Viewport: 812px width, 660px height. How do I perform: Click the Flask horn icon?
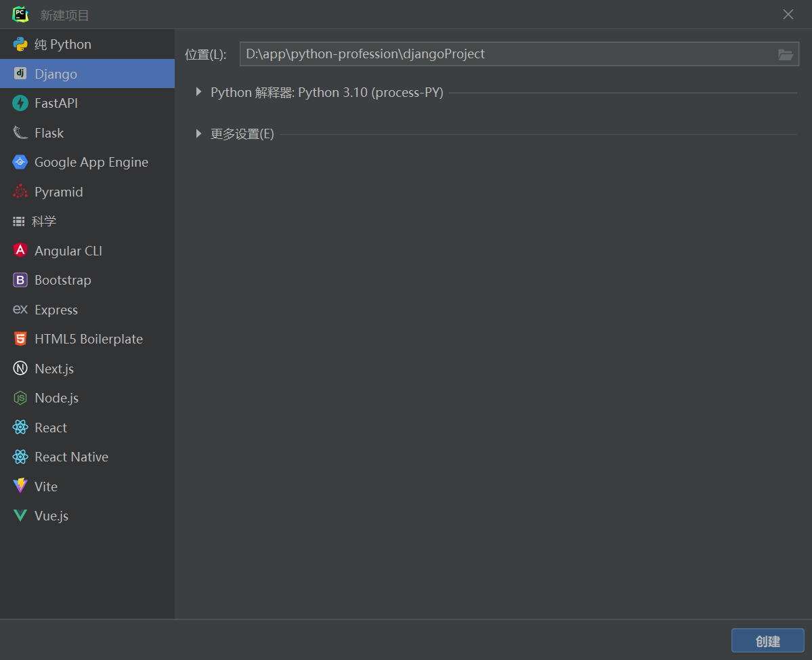20,133
